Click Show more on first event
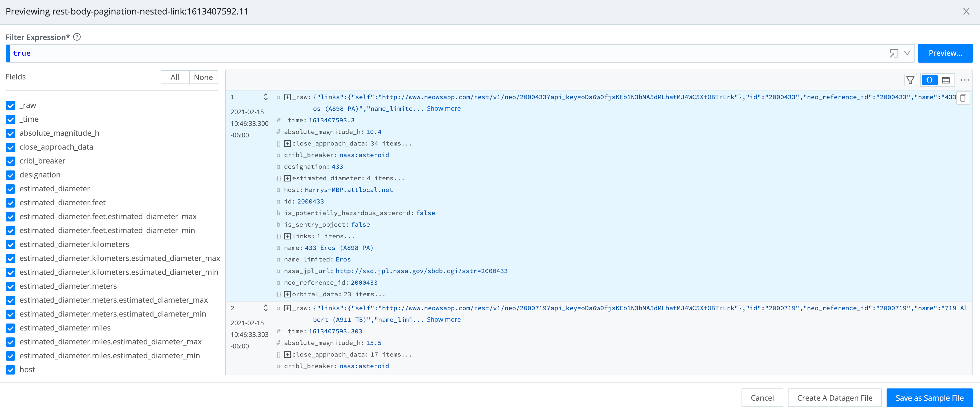Screen dimensions: 980x407 click(x=444, y=109)
